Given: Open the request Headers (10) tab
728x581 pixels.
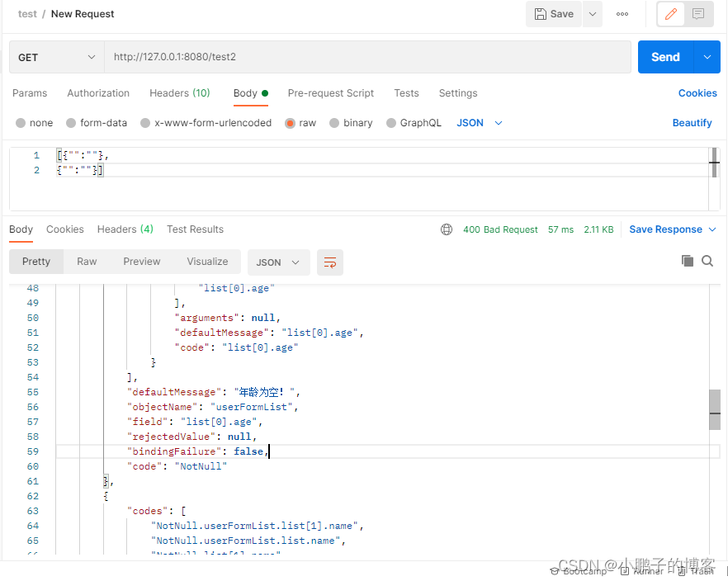Looking at the screenshot, I should tap(180, 93).
